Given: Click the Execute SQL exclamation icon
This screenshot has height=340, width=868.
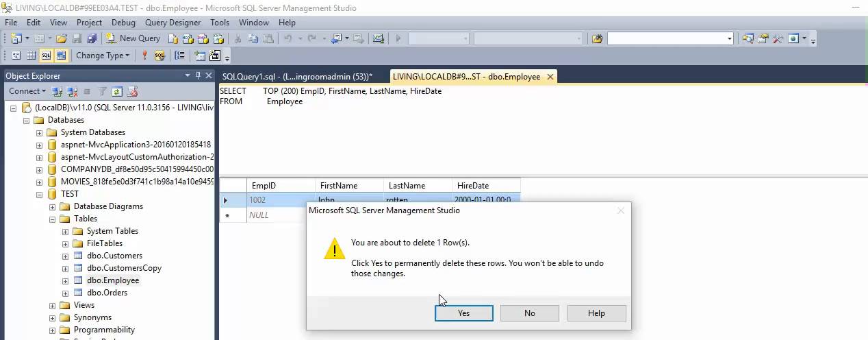Looking at the screenshot, I should pos(144,56).
